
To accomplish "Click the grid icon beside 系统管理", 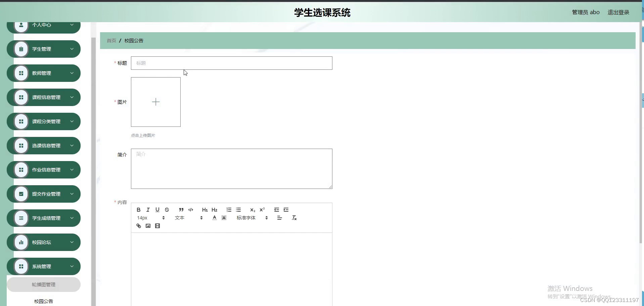I will tap(21, 266).
